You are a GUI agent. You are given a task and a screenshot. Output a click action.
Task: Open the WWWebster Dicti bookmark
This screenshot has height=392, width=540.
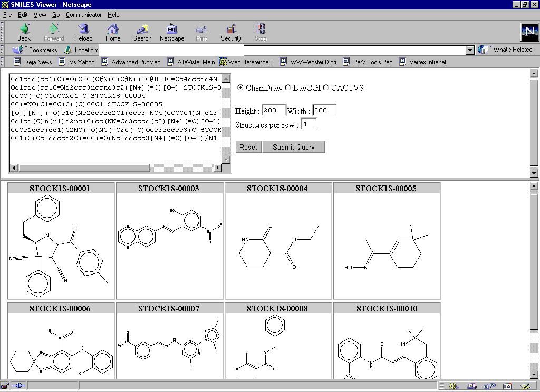(x=308, y=62)
